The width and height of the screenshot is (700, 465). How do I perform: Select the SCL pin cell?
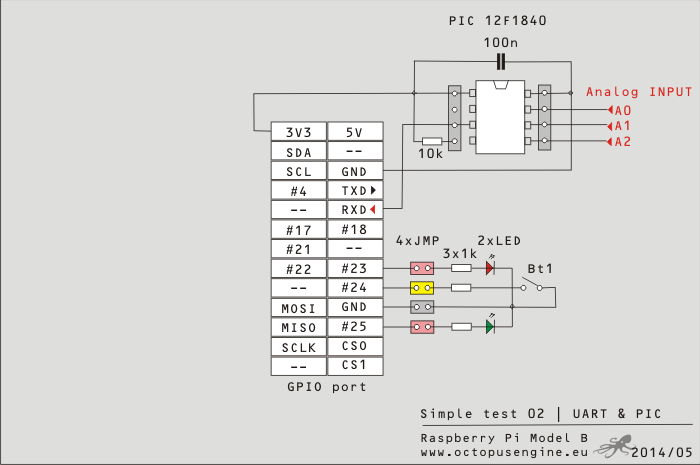click(x=299, y=171)
